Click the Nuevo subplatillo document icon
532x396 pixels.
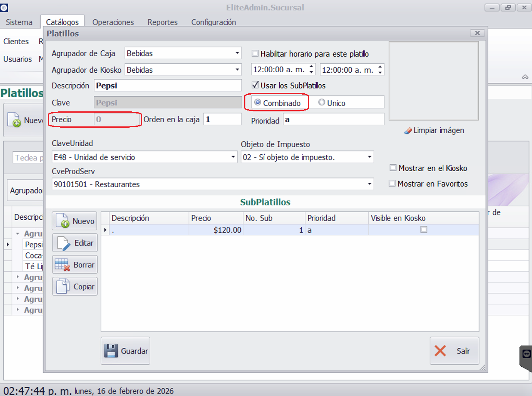coord(63,221)
